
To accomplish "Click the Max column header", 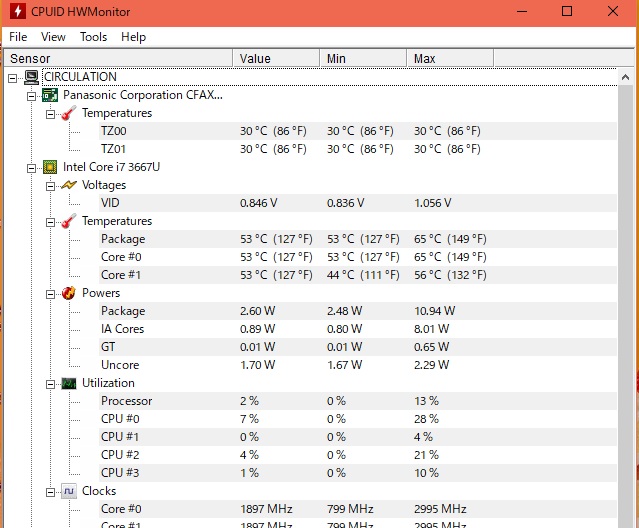I will pyautogui.click(x=450, y=58).
